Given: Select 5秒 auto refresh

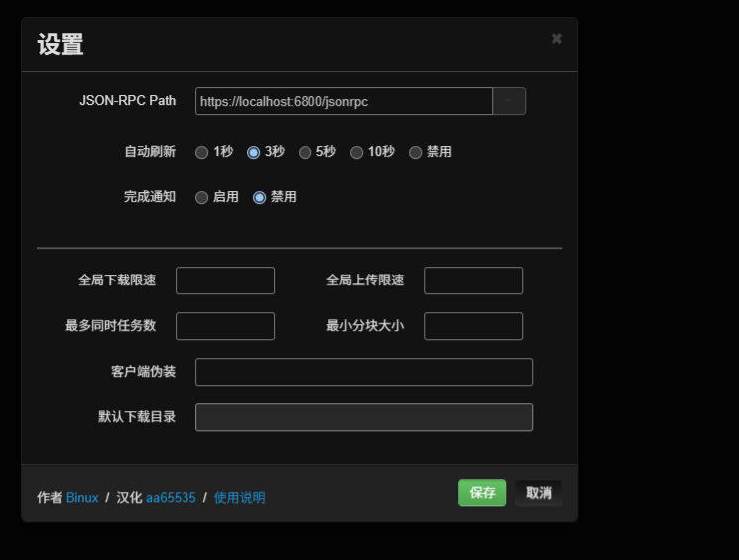Looking at the screenshot, I should click(305, 152).
